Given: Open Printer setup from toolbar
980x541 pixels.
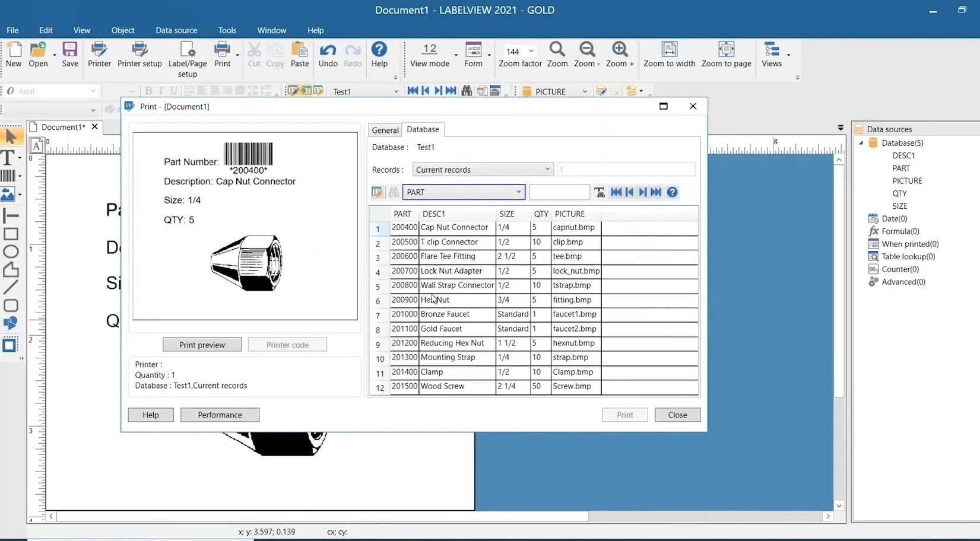Looking at the screenshot, I should point(139,55).
